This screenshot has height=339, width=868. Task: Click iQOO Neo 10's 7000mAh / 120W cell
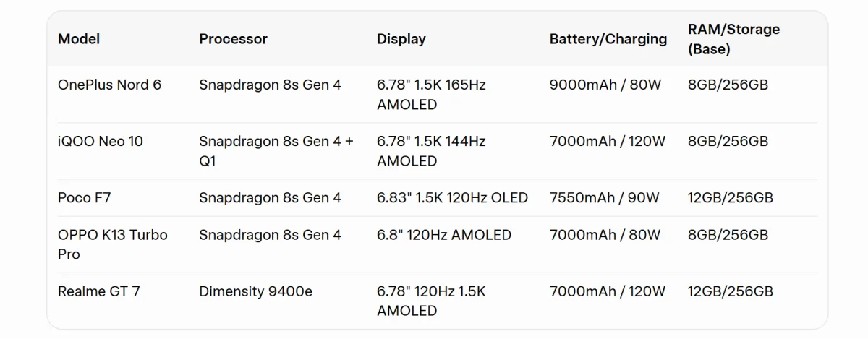(x=608, y=141)
